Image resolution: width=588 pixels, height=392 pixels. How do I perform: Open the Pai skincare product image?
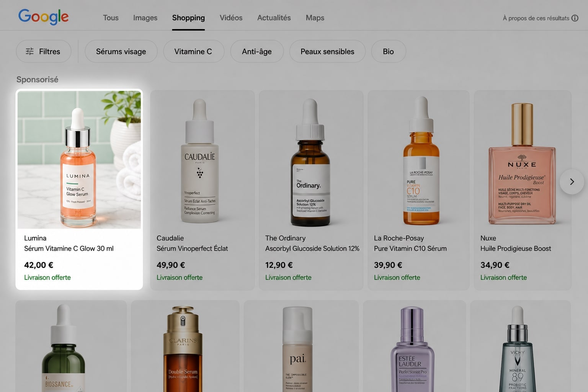297,349
